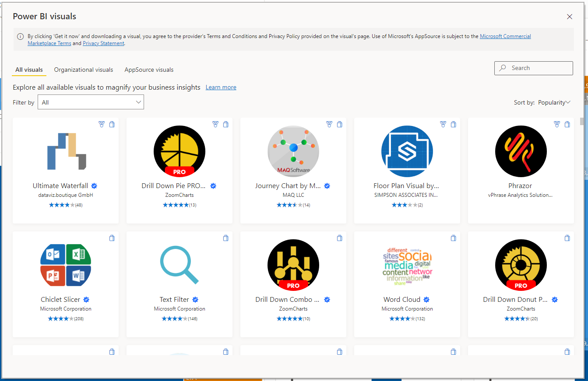Click the shopping bag icon on Drill Down Donut card
The width and height of the screenshot is (588, 381).
[567, 238]
